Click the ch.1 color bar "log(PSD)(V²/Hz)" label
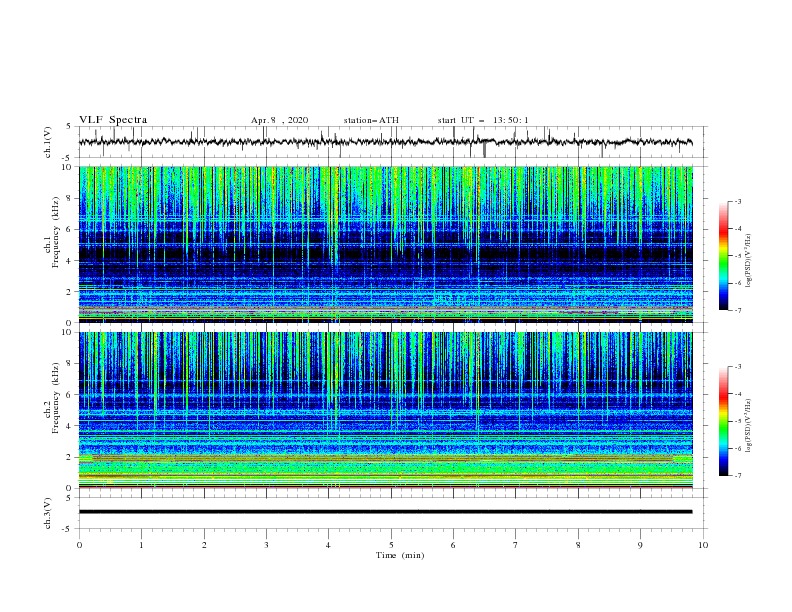 (749, 261)
